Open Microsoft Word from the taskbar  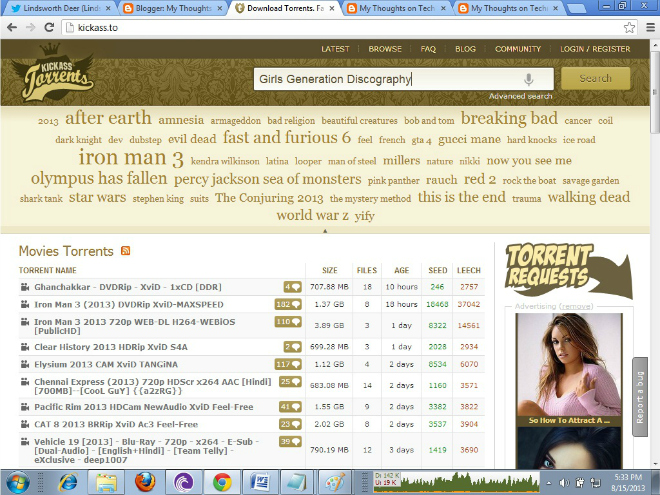(x=259, y=482)
